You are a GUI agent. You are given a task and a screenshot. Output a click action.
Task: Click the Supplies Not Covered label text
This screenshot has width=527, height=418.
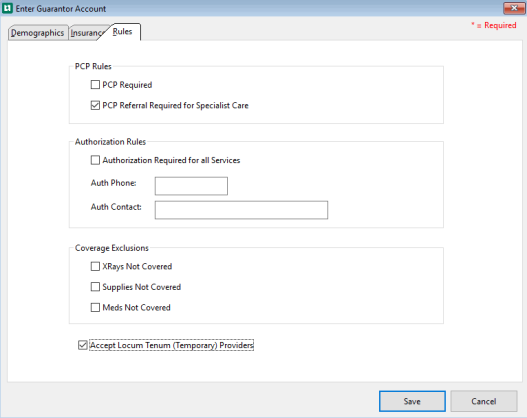(141, 287)
